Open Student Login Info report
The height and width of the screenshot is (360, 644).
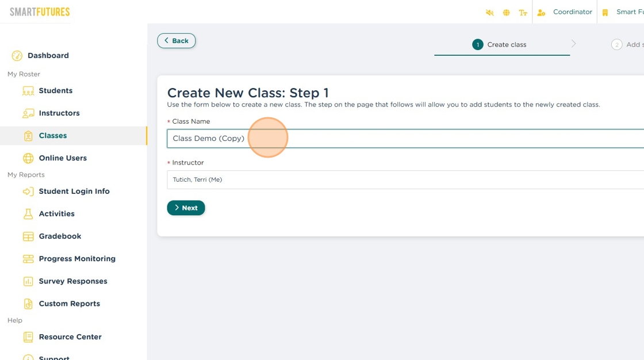(74, 192)
